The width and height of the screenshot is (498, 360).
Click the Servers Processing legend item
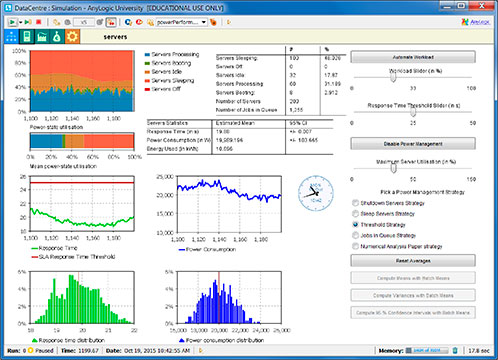(172, 54)
